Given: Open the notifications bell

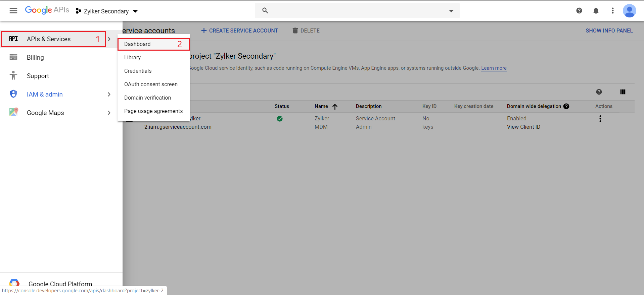Looking at the screenshot, I should click(596, 11).
